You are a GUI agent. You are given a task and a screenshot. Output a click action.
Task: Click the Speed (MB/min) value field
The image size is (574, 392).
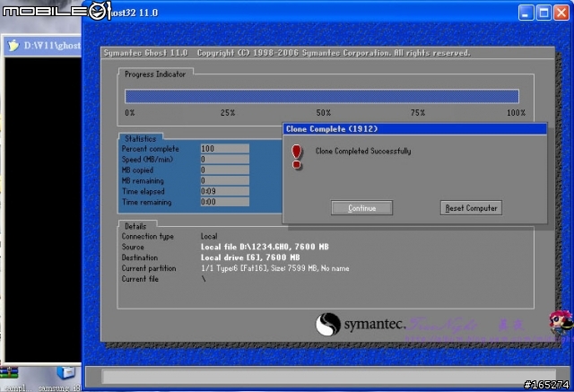(225, 159)
